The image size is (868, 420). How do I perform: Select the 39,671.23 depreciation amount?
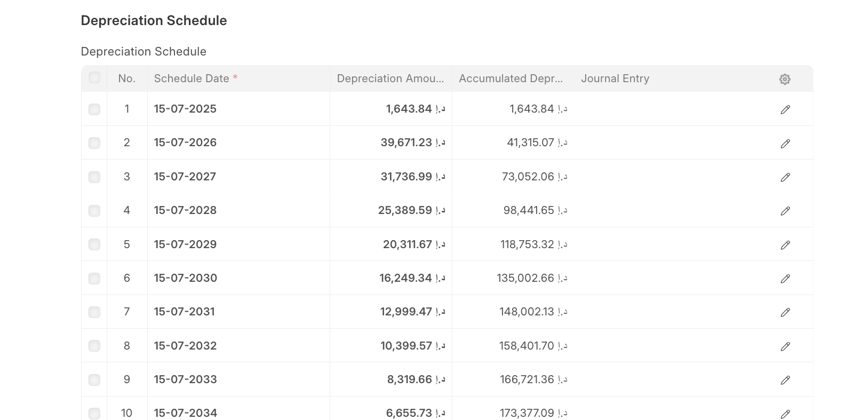tap(391, 142)
